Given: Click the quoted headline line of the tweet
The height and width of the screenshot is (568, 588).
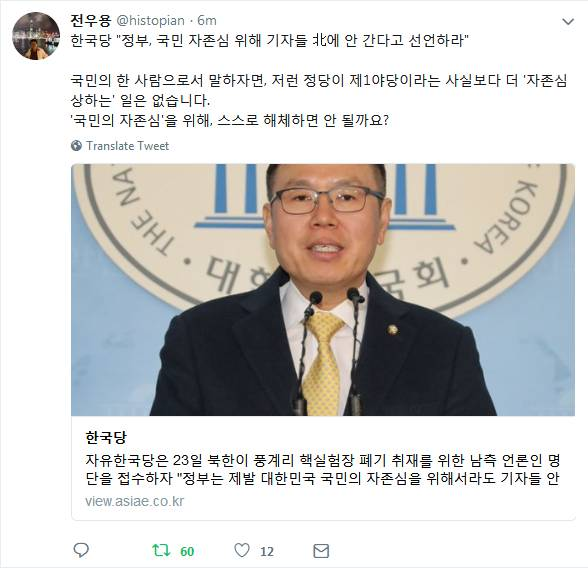Looking at the screenshot, I should point(270,40).
